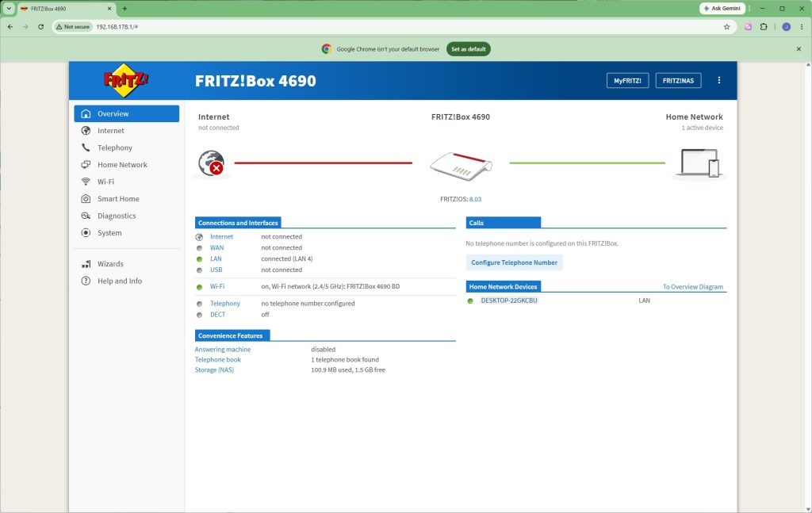This screenshot has height=513, width=812.
Task: Click the MyFRITZ! button
Action: click(627, 81)
